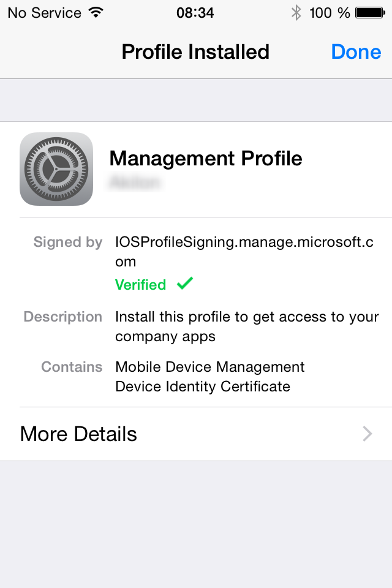Tap the 08:34 clock in the status bar
The width and height of the screenshot is (392, 588).
pyautogui.click(x=196, y=12)
